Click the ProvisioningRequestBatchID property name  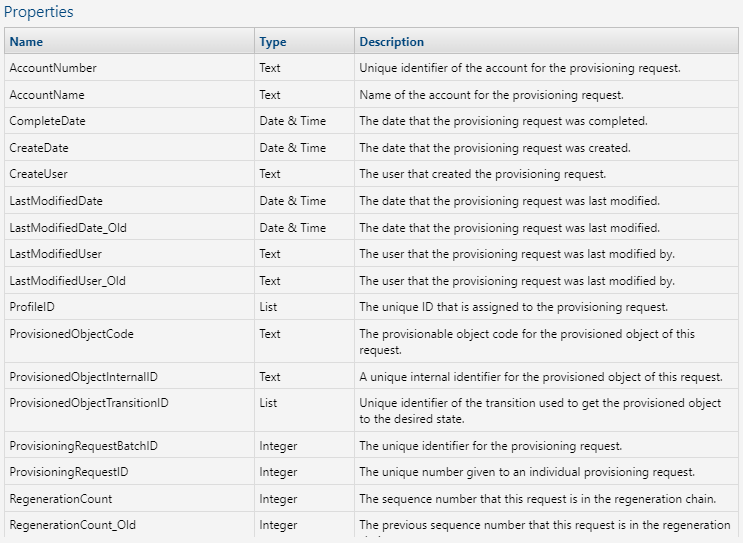tap(83, 445)
